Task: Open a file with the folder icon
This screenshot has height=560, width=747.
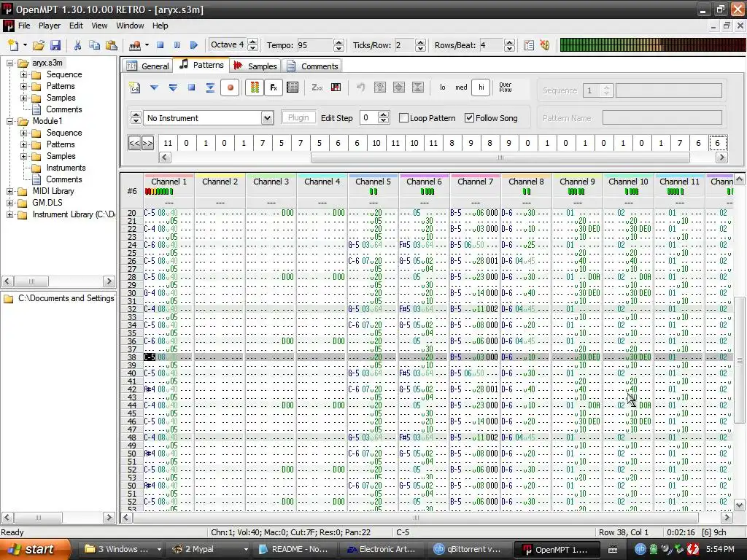Action: (39, 45)
